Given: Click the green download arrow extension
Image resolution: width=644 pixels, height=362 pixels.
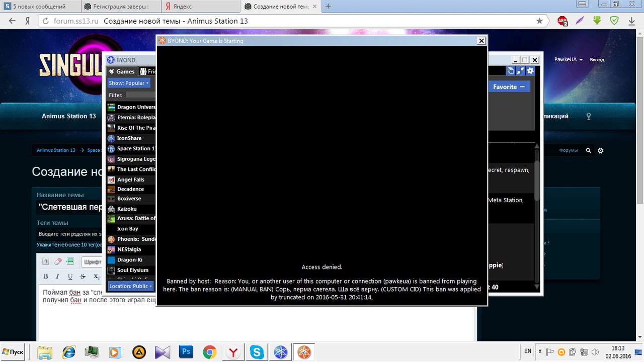Looking at the screenshot, I should pyautogui.click(x=597, y=21).
